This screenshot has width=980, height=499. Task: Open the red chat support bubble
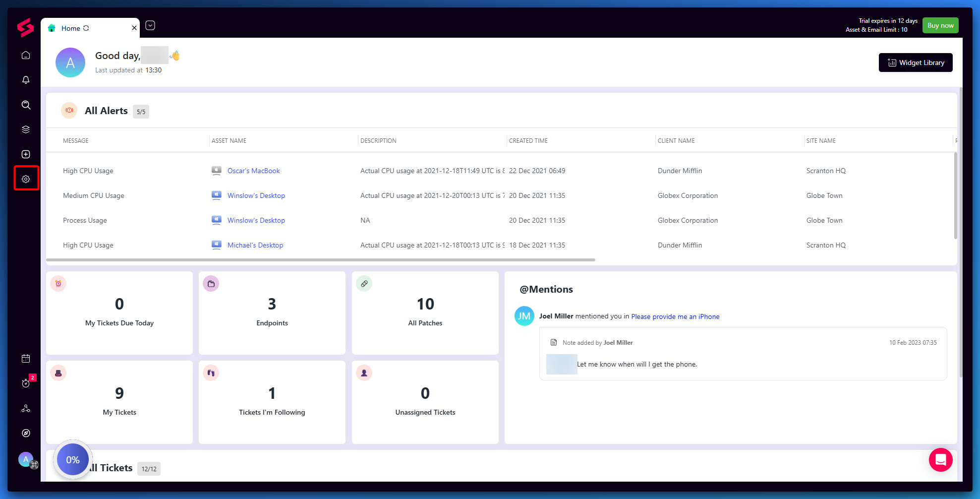pos(941,460)
